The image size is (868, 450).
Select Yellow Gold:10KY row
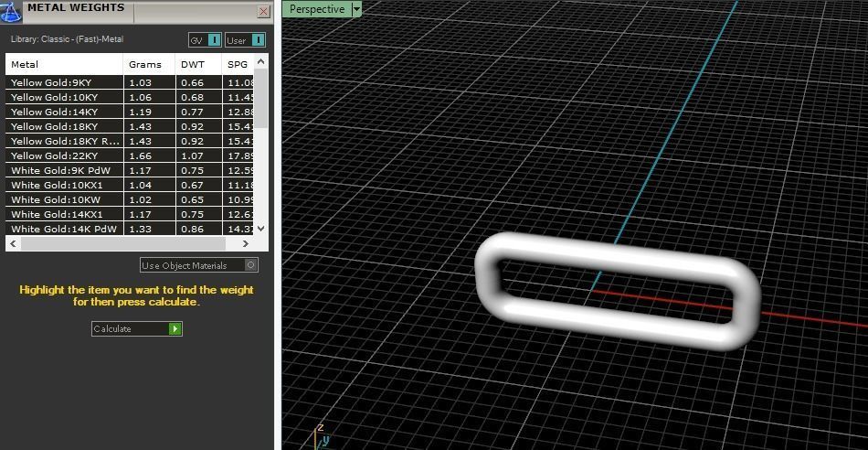click(130, 97)
